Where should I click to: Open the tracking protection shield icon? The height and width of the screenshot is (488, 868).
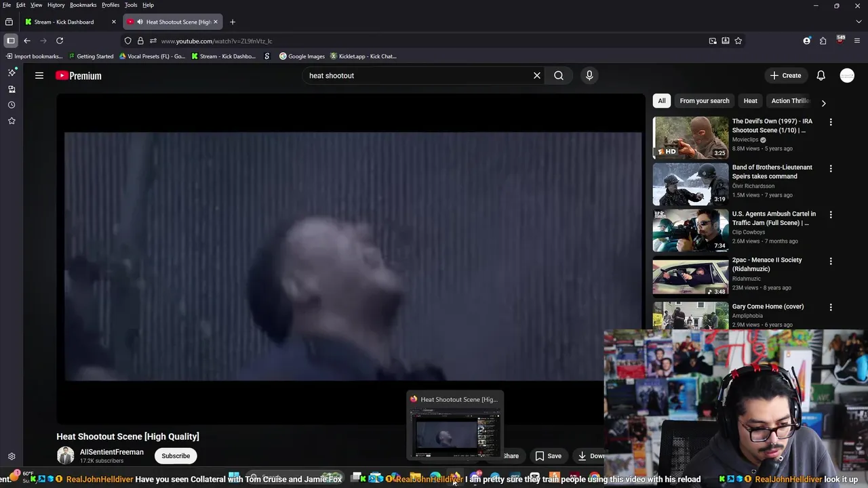click(127, 41)
